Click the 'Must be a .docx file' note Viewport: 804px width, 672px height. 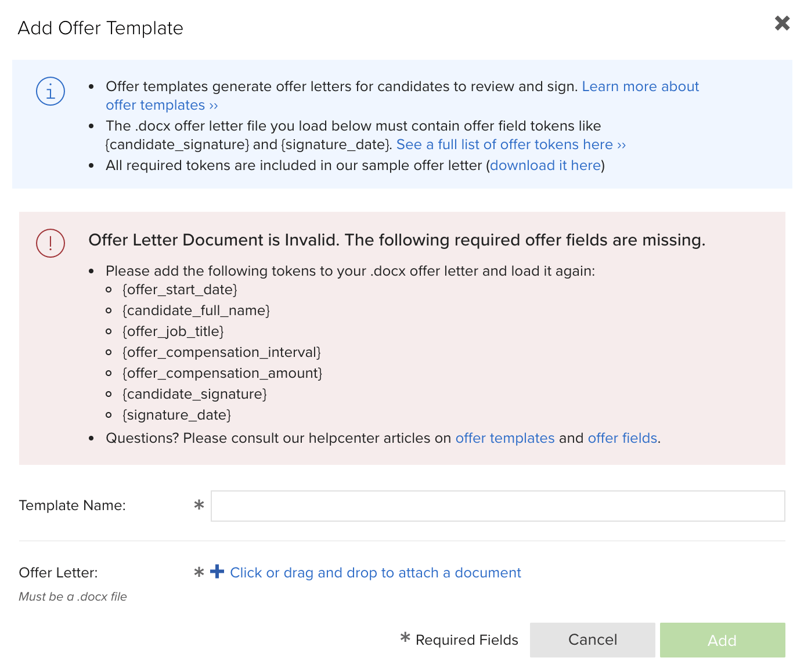pos(72,597)
